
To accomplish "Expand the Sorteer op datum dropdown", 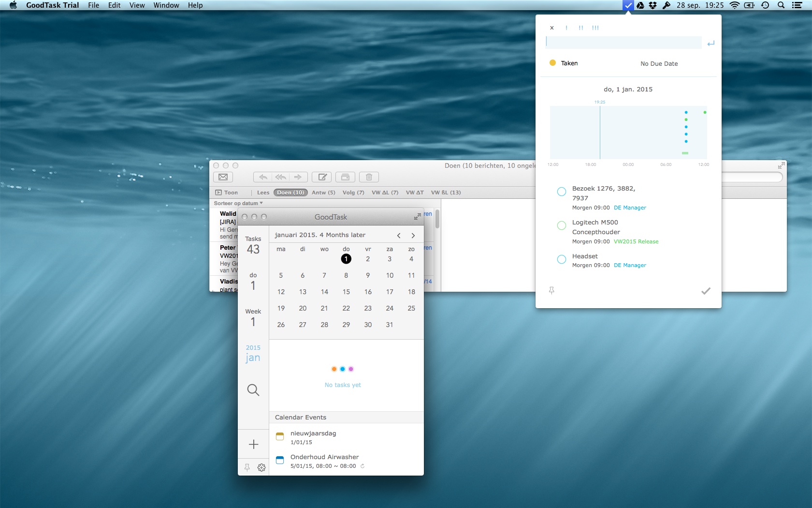I will point(238,203).
